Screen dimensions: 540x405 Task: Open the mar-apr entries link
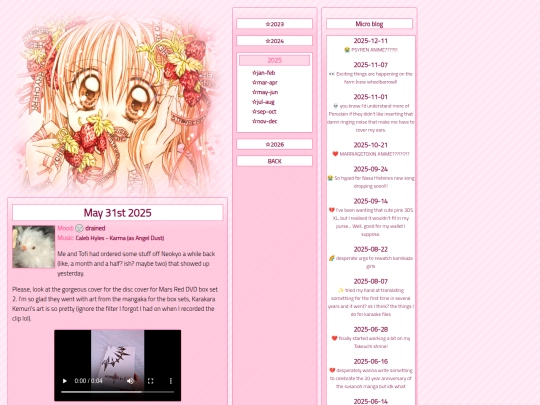(264, 82)
